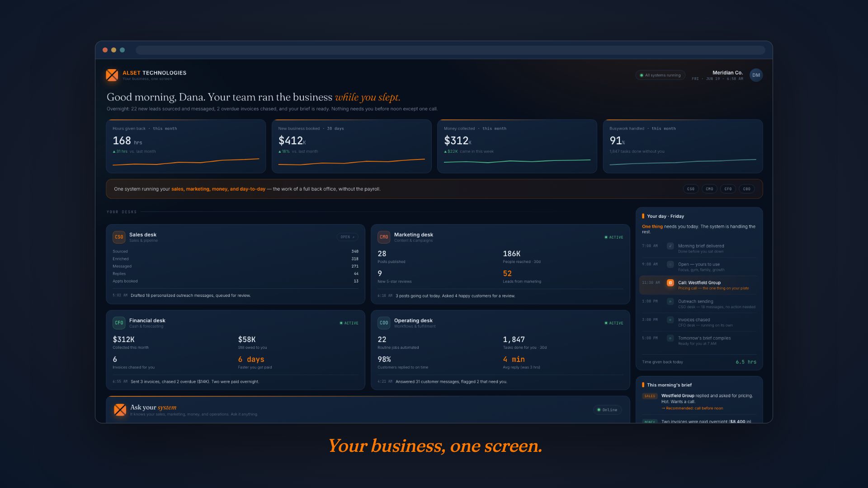Click the COO Operating desk icon
Image resolution: width=868 pixels, height=488 pixels.
[384, 323]
